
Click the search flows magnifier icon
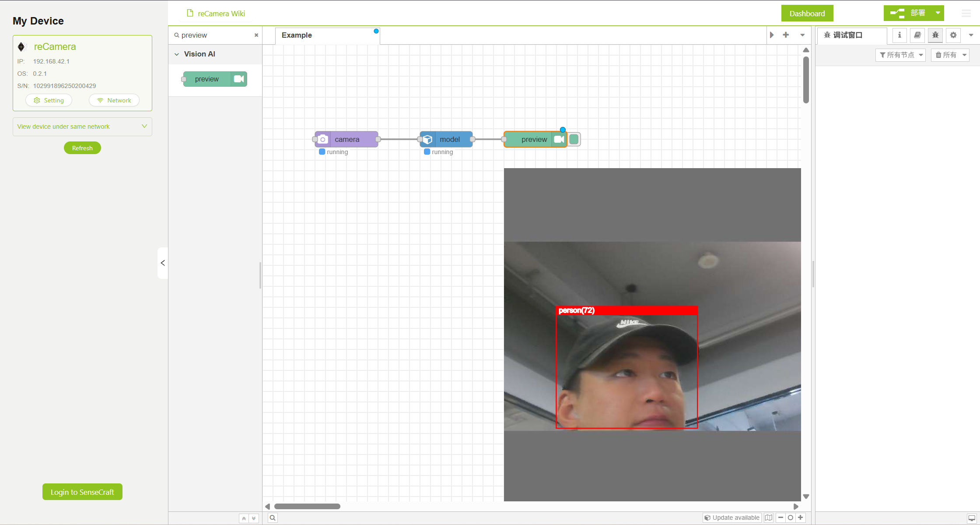(273, 518)
